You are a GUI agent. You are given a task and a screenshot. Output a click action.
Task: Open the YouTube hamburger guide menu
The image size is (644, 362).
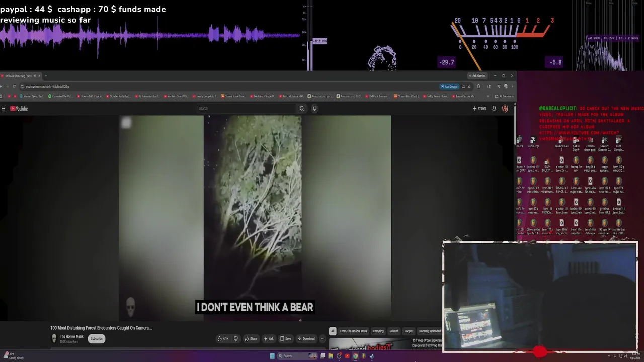click(4, 109)
